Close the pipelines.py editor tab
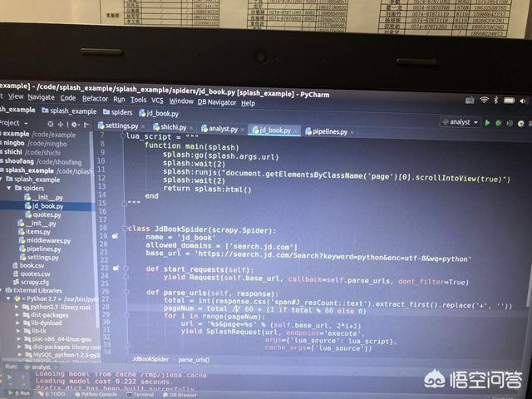 (x=352, y=132)
